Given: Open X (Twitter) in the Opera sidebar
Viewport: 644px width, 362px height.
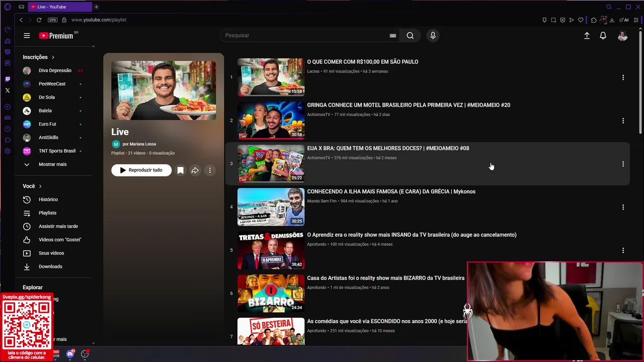Looking at the screenshot, I should click(x=7, y=90).
